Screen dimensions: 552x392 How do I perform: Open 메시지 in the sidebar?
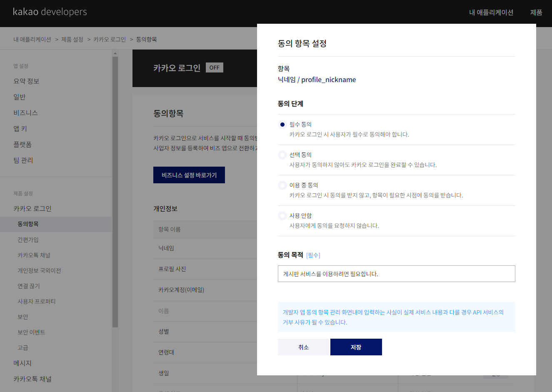22,363
